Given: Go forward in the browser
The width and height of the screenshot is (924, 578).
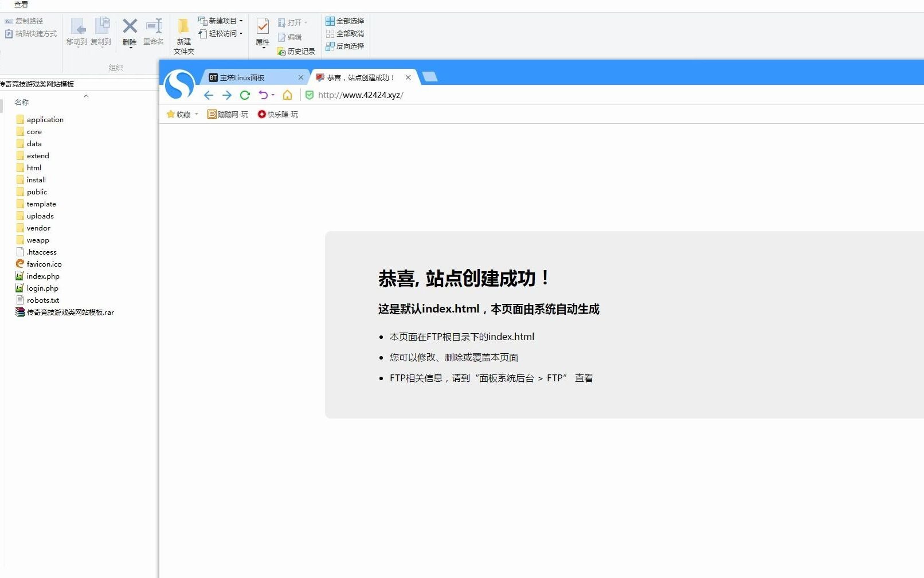Looking at the screenshot, I should pos(227,95).
